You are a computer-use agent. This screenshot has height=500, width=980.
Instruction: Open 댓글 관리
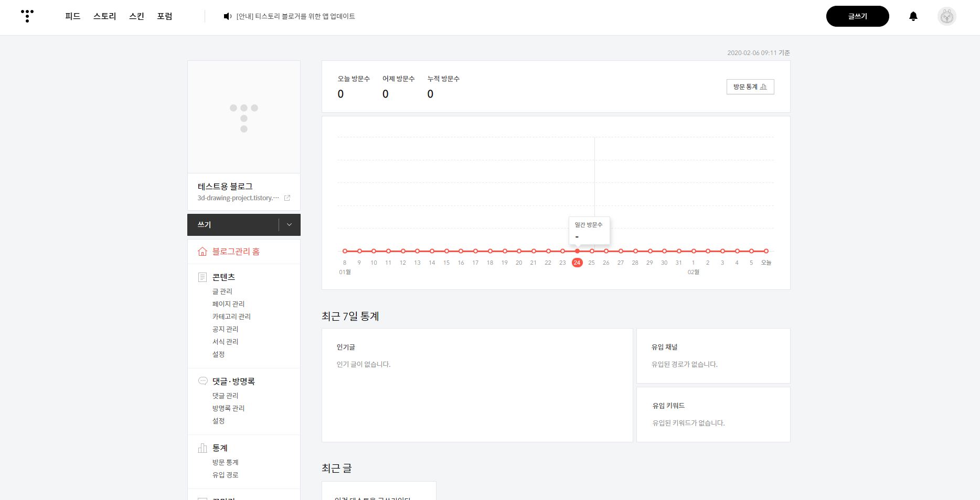click(x=226, y=396)
